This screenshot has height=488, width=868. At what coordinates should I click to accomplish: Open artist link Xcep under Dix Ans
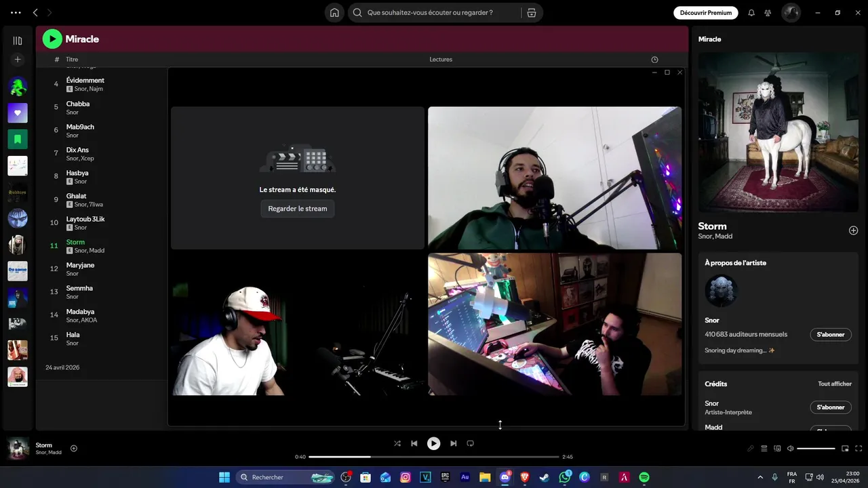point(87,159)
